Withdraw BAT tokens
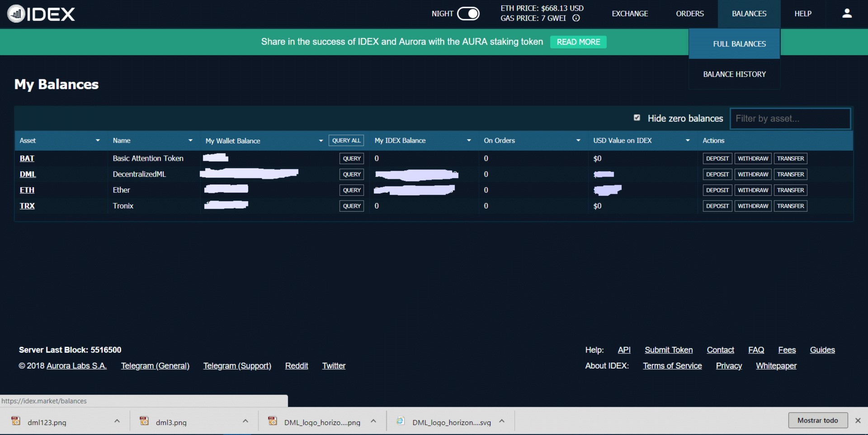Screen dimensions: 868x435 coord(753,159)
